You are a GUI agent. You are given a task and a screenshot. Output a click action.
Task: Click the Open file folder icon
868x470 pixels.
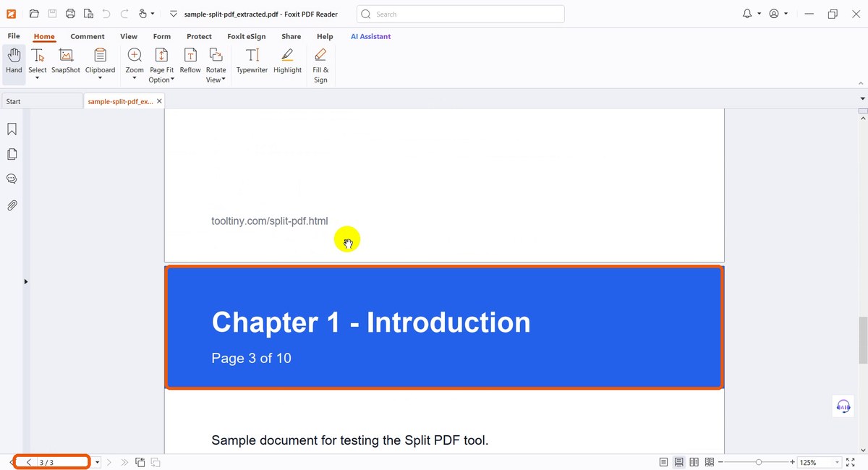click(x=34, y=14)
